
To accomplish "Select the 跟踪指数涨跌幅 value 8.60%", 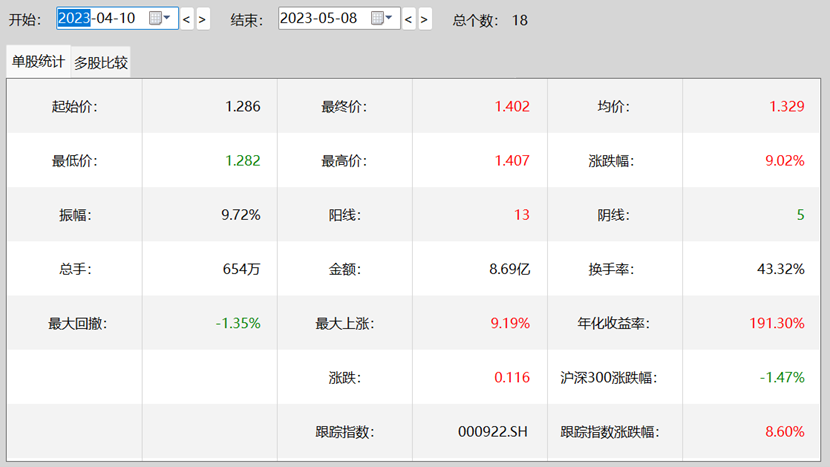I will [x=784, y=432].
